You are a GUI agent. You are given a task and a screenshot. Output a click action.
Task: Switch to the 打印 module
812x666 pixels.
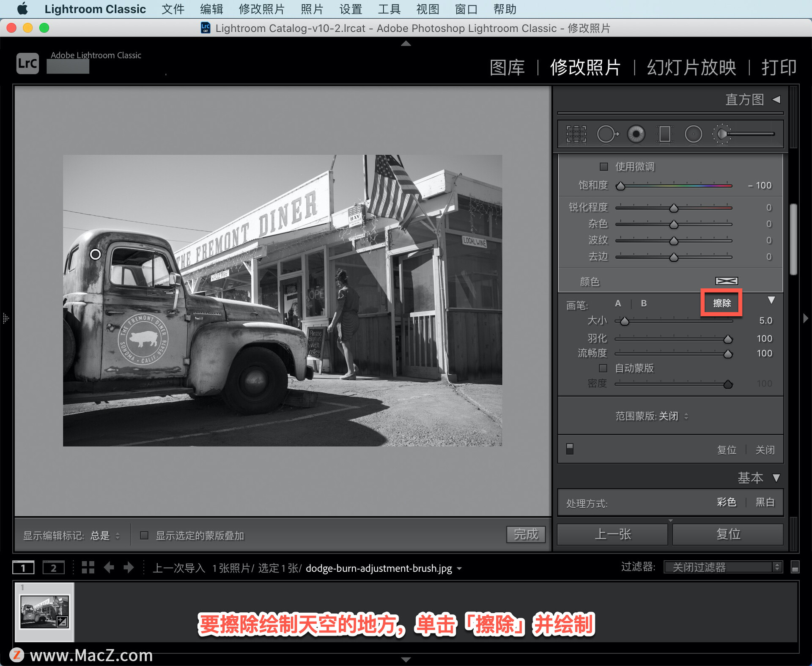tap(779, 67)
